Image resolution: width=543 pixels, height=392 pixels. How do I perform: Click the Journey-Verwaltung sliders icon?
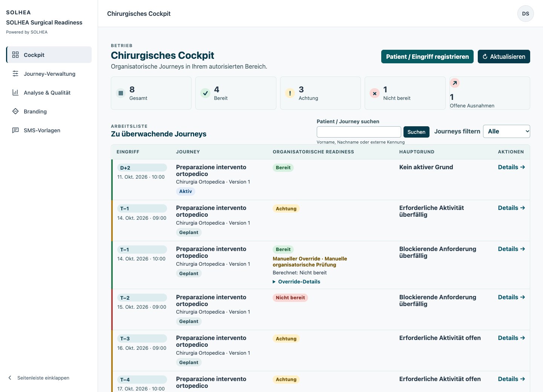click(15, 73)
